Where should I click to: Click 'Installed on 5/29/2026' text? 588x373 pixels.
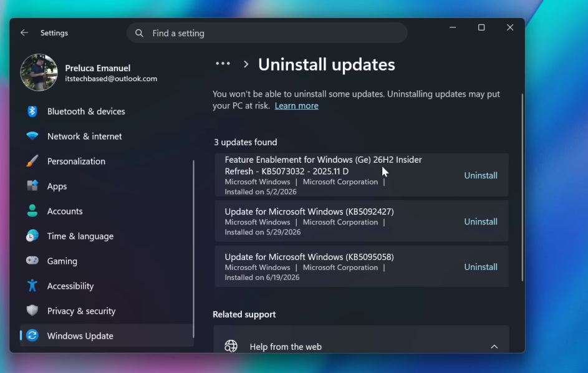263,232
